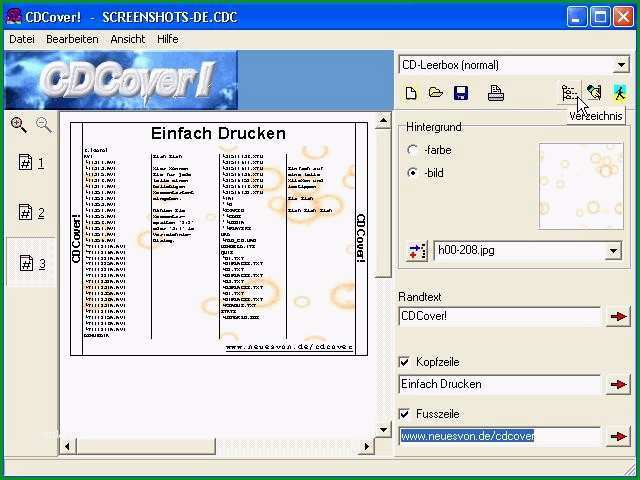Uncheck the Fusszeile checkbox
The height and width of the screenshot is (480, 640).
404,414
